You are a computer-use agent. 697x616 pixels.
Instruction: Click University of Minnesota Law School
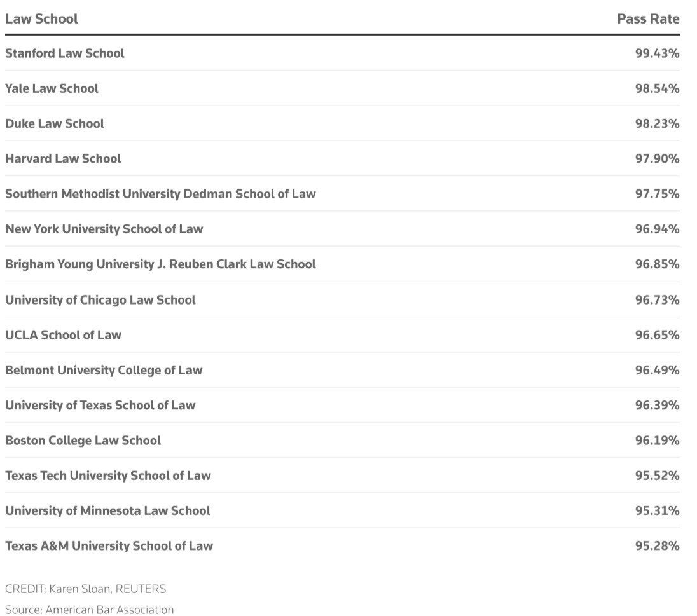pyautogui.click(x=107, y=510)
